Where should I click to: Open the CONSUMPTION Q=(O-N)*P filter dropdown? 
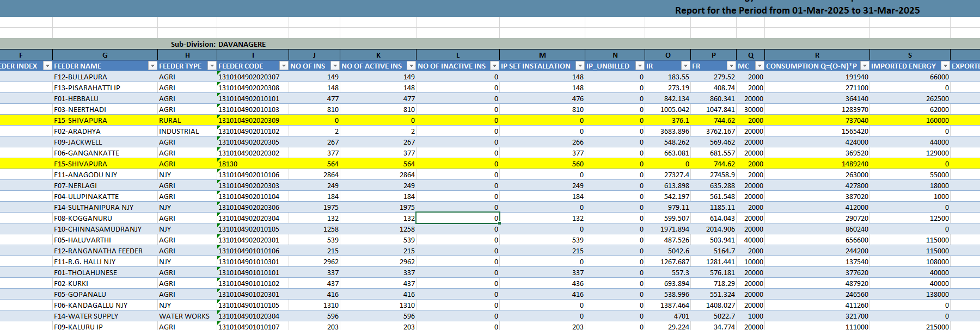865,66
